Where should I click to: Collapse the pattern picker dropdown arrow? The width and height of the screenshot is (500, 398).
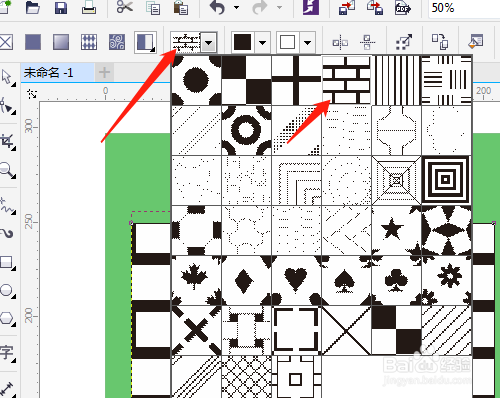click(x=209, y=43)
